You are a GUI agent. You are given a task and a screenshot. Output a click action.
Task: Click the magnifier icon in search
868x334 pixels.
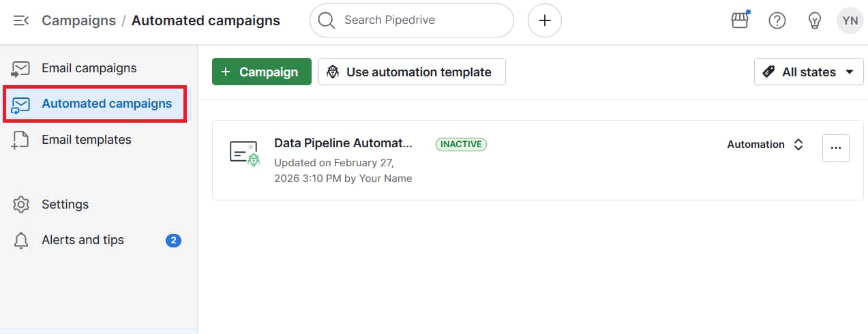[327, 20]
